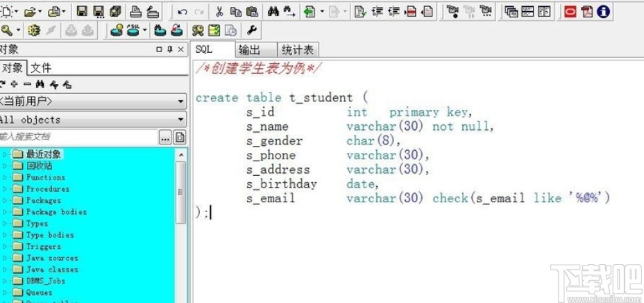
Task: Open the dropdown arrow next to the key icon
Action: (x=18, y=31)
